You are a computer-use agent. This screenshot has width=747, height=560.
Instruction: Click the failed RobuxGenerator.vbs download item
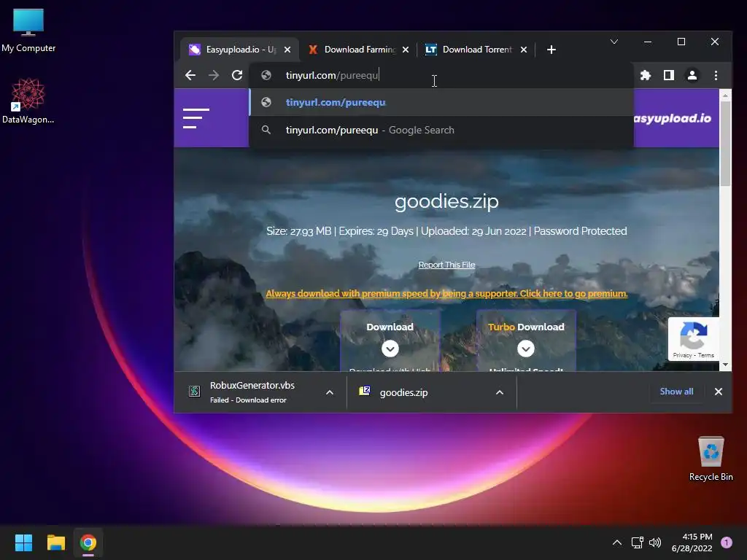(x=252, y=392)
